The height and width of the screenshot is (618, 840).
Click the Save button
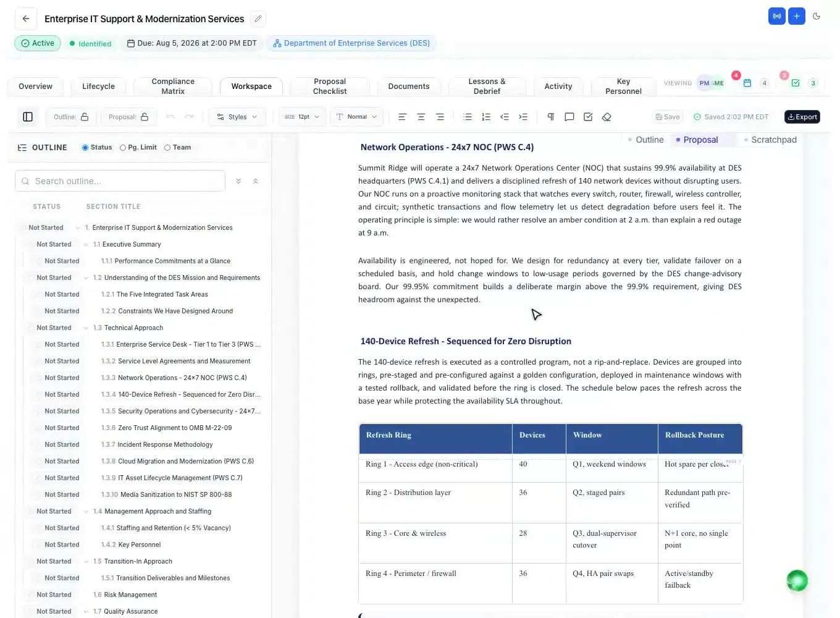(668, 117)
